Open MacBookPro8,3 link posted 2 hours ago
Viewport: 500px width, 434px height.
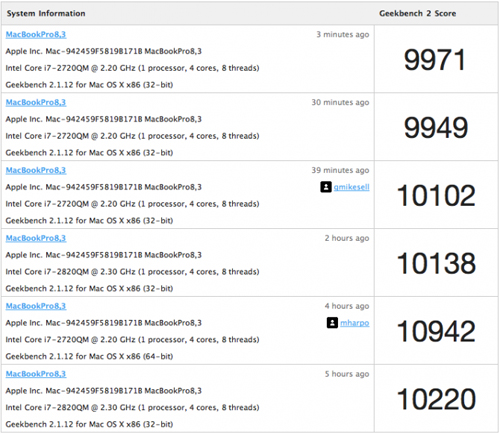click(36, 238)
